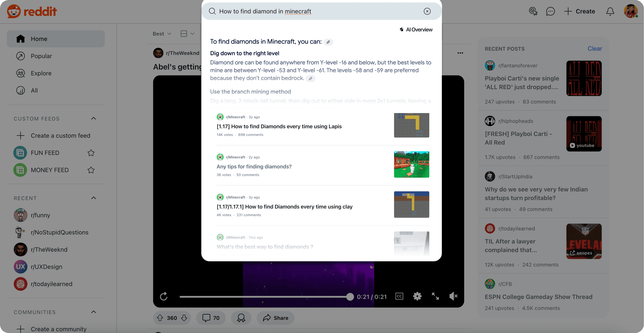Open the clay post thumbnail
The width and height of the screenshot is (644, 333).
[x=411, y=205]
